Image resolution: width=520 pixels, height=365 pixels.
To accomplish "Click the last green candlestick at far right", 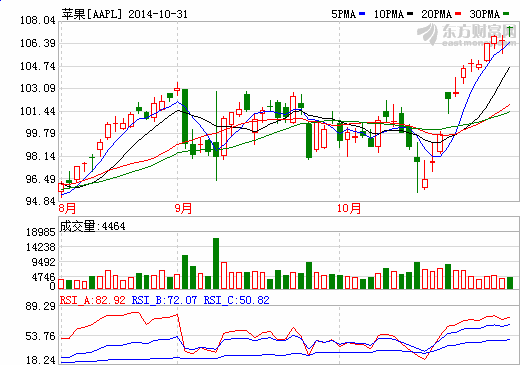I will point(510,31).
